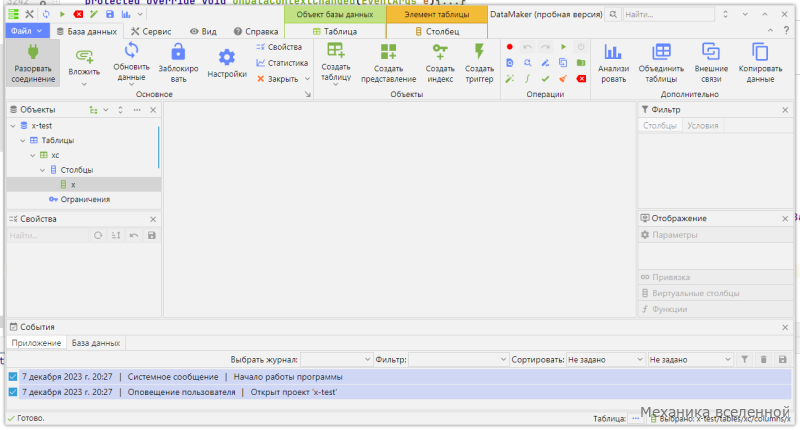Viewport: 800px width, 430px height.
Task: Collapse the x-test database node
Action: click(x=13, y=125)
